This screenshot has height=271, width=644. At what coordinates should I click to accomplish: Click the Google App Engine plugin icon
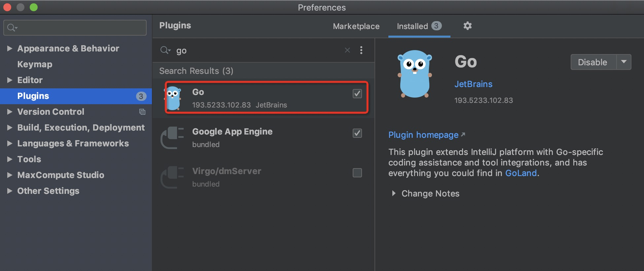[x=172, y=137]
